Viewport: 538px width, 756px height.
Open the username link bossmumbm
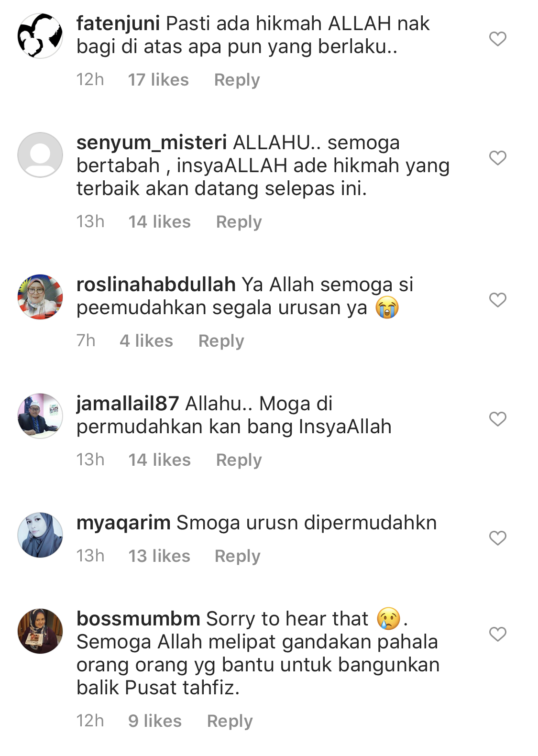pyautogui.click(x=138, y=619)
